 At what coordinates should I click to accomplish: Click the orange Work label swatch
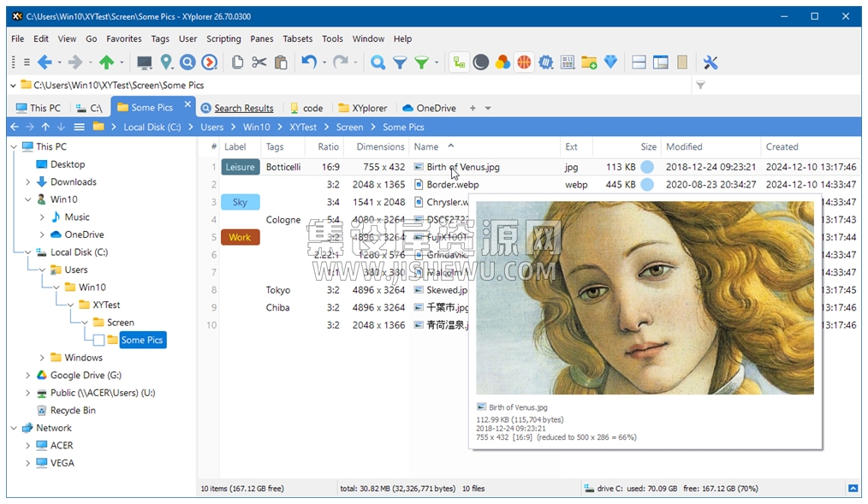point(241,237)
